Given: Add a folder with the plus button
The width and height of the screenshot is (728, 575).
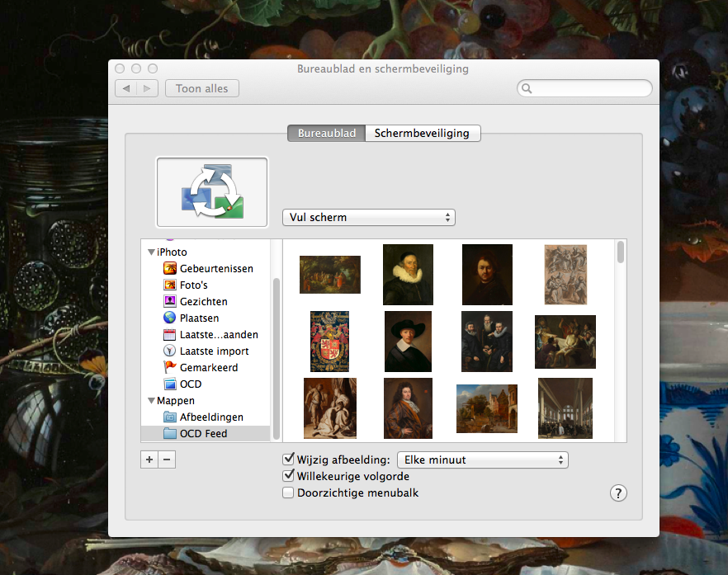Looking at the screenshot, I should pos(149,460).
